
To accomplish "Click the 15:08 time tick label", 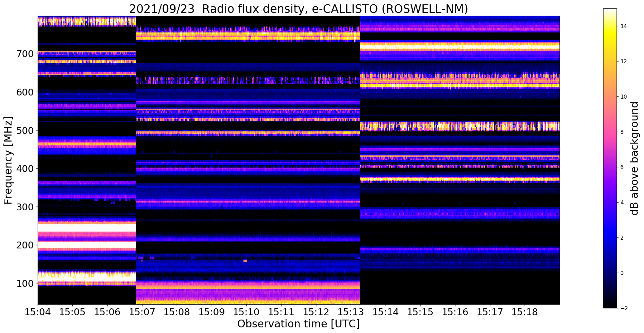I will pos(177,312).
